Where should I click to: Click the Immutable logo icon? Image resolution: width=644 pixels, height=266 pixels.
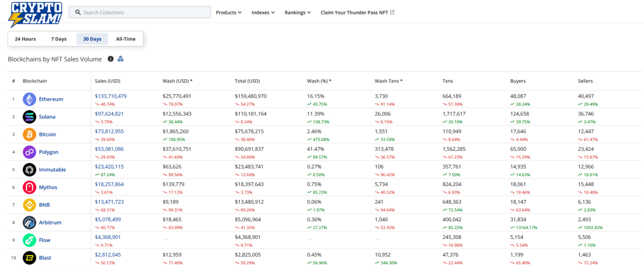coord(29,170)
